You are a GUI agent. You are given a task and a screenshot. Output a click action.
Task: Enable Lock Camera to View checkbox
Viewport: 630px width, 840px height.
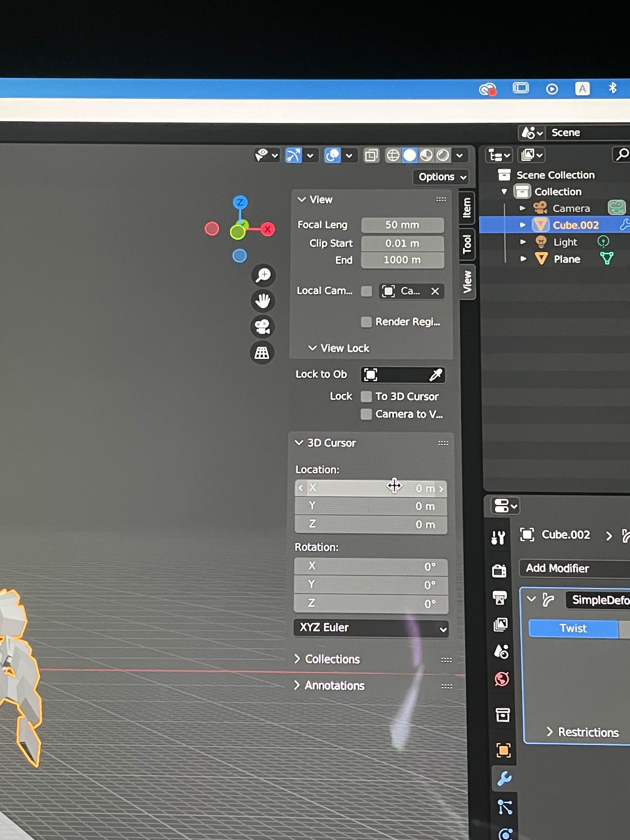click(366, 414)
